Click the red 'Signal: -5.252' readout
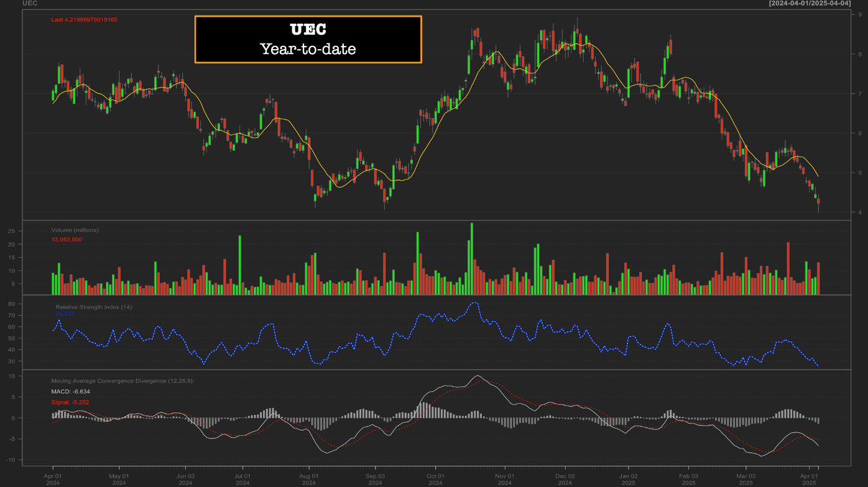The height and width of the screenshot is (487, 868). (x=71, y=403)
